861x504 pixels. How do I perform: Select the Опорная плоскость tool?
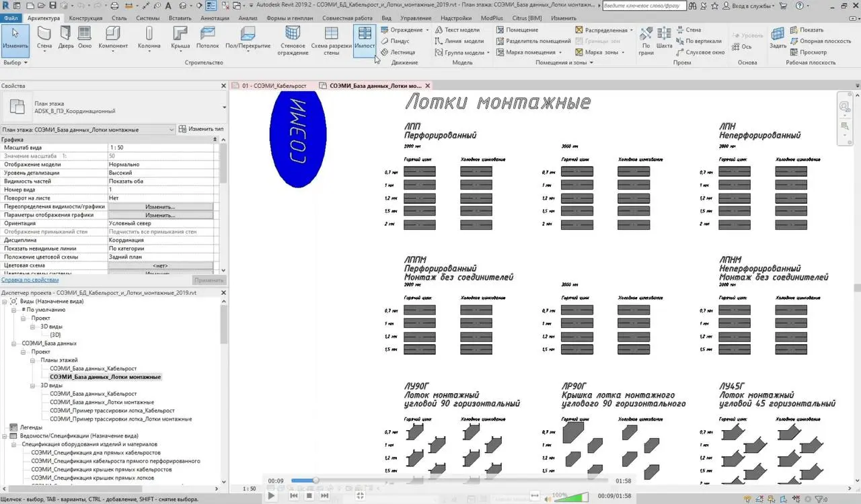tap(821, 41)
